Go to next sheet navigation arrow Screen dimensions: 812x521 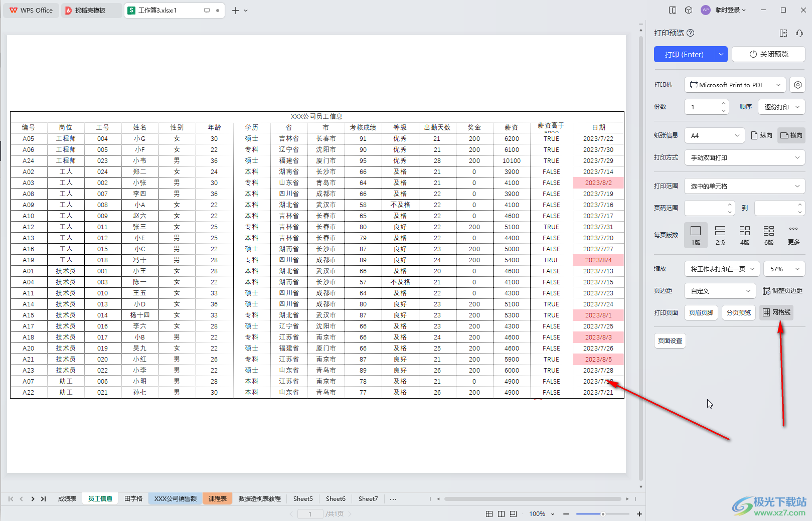pyautogui.click(x=33, y=499)
